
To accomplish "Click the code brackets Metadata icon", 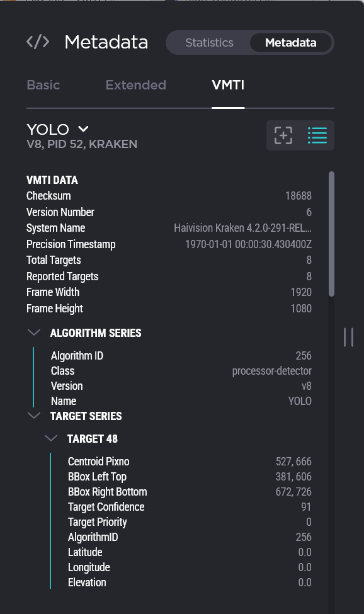I will click(38, 42).
